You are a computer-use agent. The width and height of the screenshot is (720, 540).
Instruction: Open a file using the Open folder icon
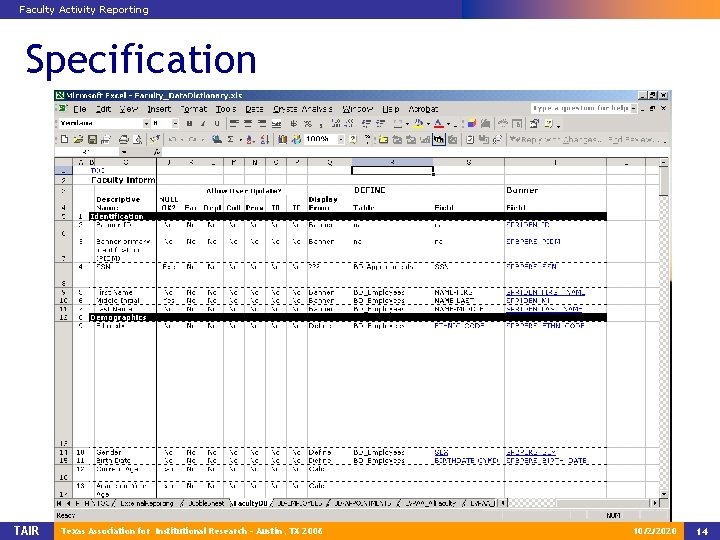tap(78, 139)
